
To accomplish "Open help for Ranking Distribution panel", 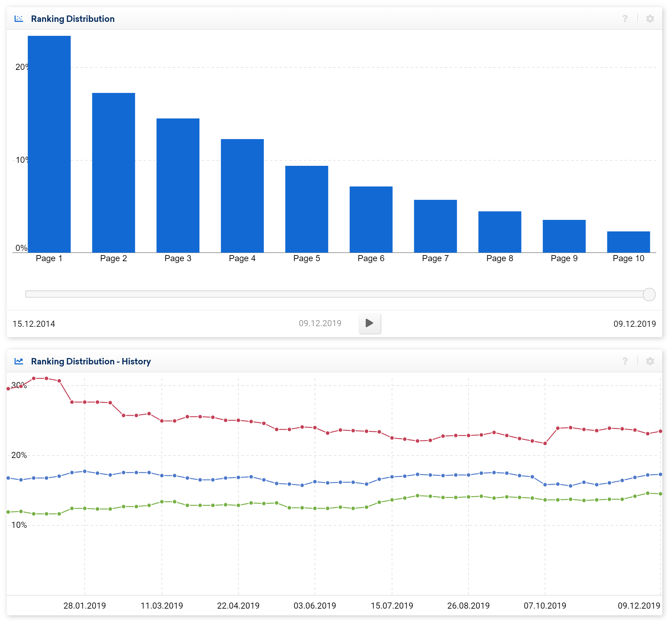I will tap(625, 19).
